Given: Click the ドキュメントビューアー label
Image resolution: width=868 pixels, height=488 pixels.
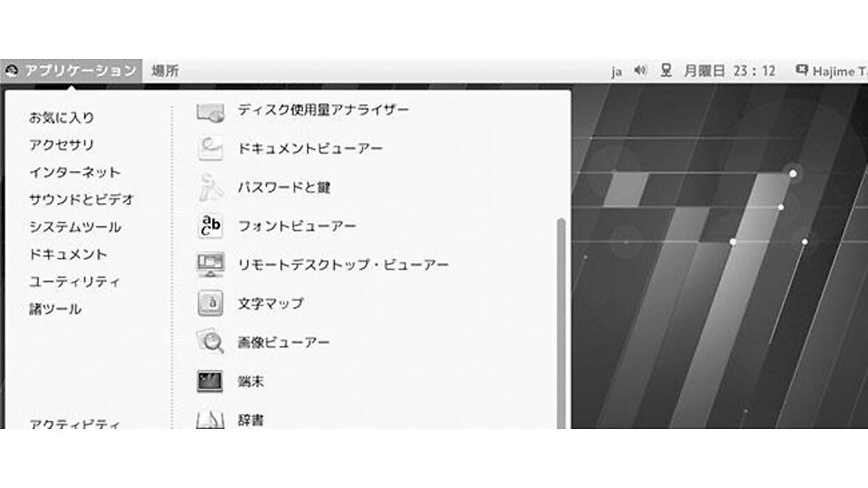Looking at the screenshot, I should [310, 149].
